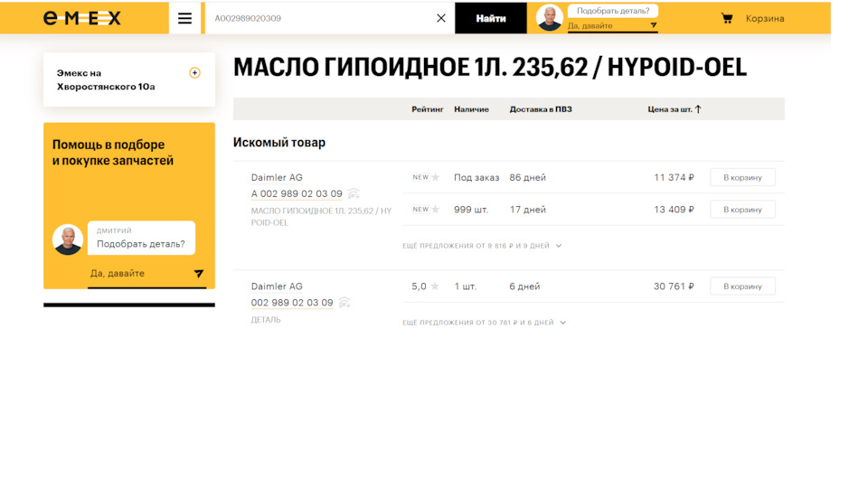The image size is (868, 488).
Task: Click 5,0 rating star
Action: click(435, 286)
